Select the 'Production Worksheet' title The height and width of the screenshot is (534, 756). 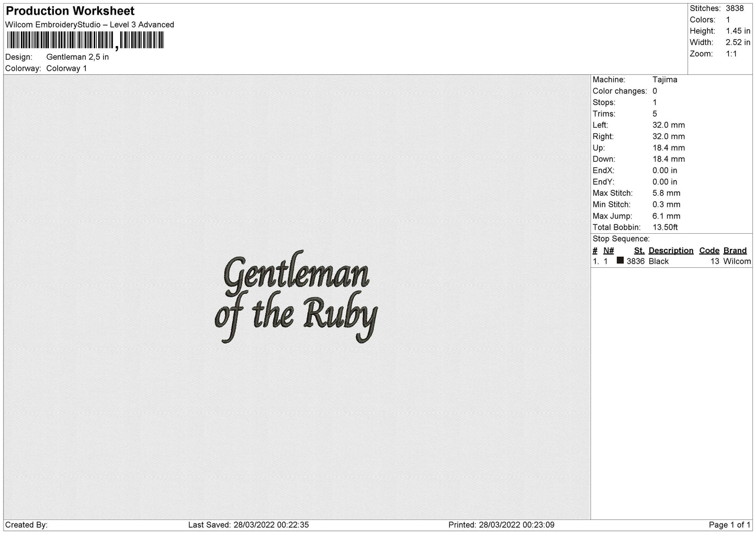point(70,11)
